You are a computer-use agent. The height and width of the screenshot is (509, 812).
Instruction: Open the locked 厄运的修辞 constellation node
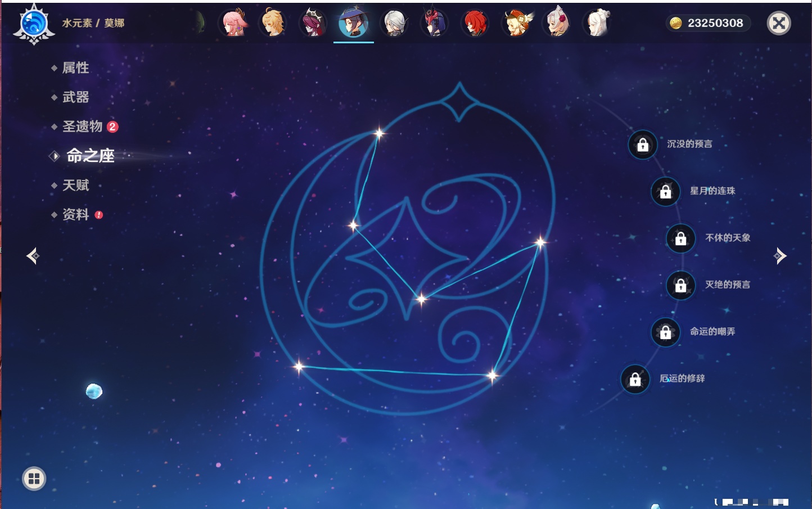pos(635,379)
